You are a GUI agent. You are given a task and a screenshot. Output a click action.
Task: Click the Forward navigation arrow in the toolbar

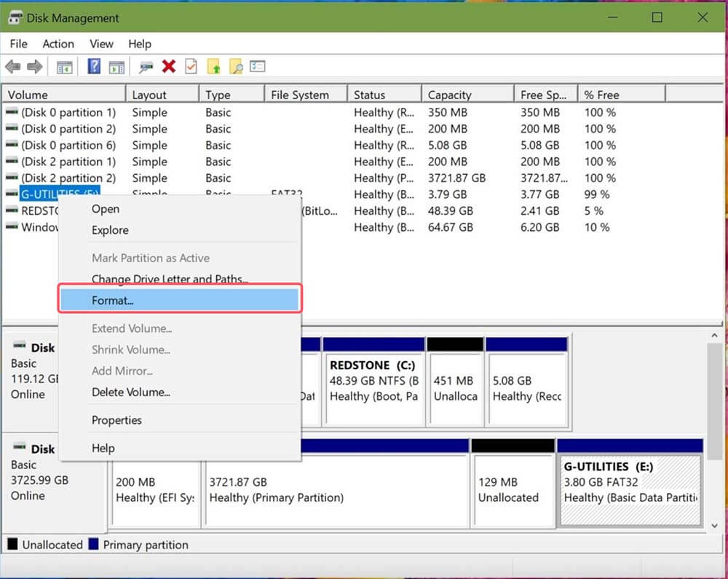[33, 66]
